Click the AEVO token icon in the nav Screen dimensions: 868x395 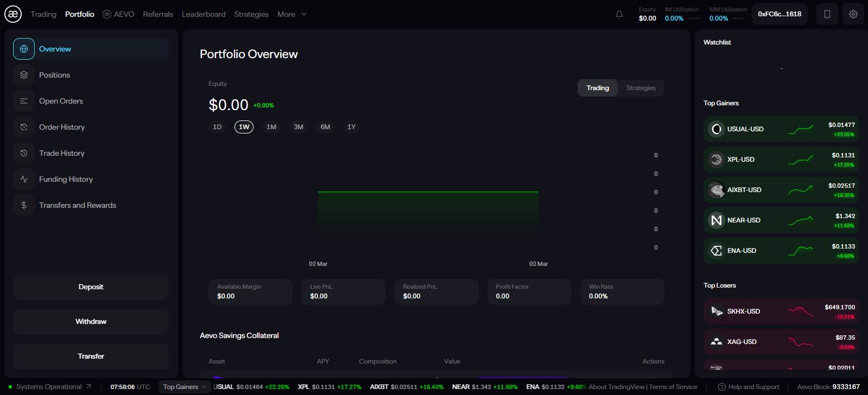click(x=107, y=14)
